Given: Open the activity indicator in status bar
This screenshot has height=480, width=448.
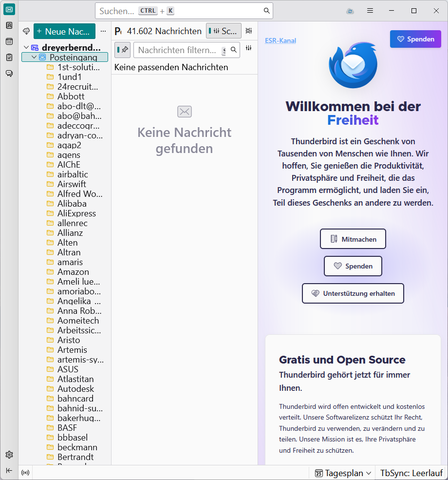Looking at the screenshot, I should [25, 473].
